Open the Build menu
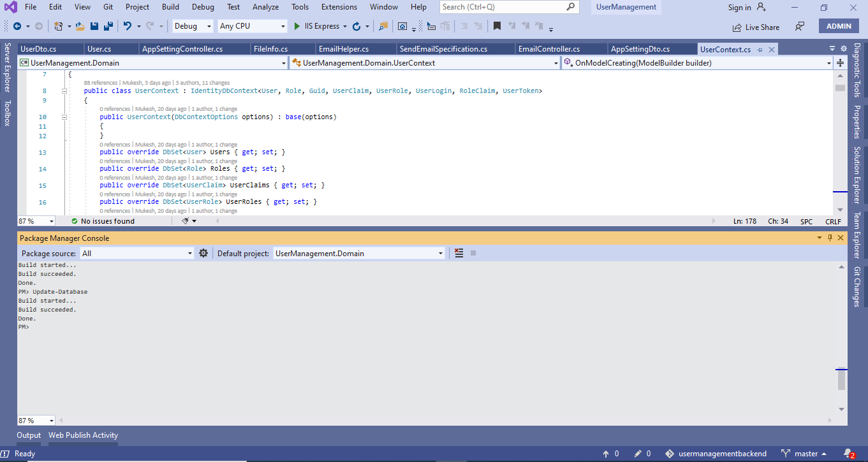 pos(170,7)
